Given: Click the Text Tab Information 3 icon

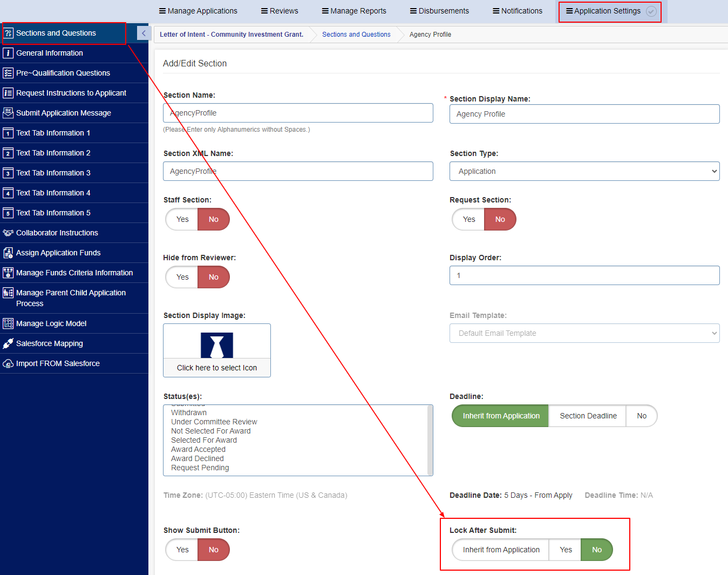Looking at the screenshot, I should [x=8, y=173].
